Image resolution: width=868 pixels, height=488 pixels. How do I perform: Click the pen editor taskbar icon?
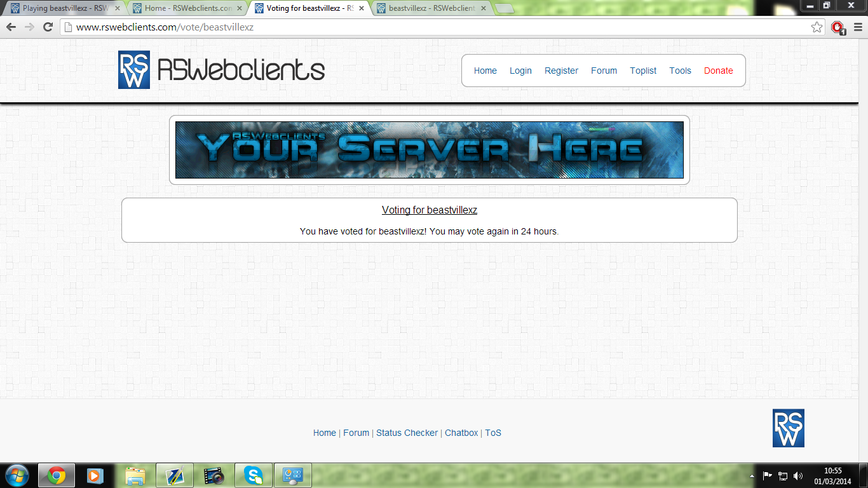174,475
